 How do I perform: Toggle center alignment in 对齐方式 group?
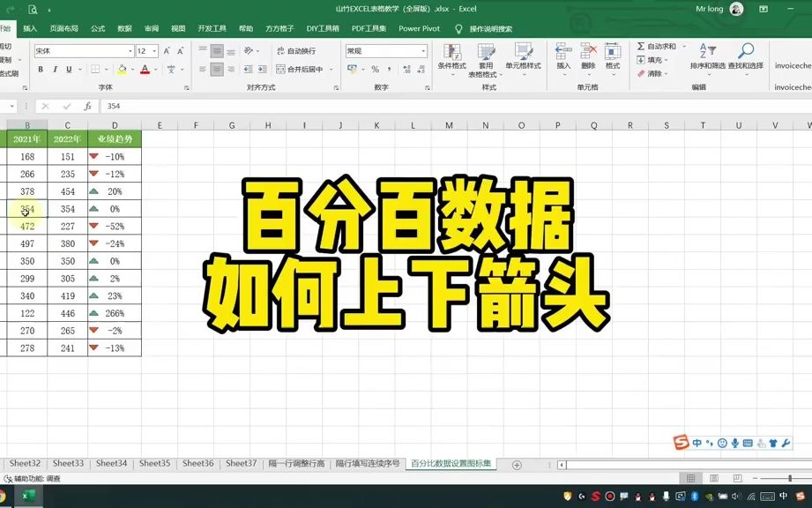[x=216, y=67]
